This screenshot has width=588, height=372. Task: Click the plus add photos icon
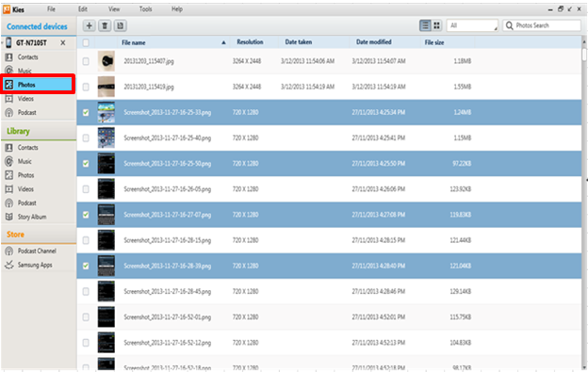coord(89,25)
